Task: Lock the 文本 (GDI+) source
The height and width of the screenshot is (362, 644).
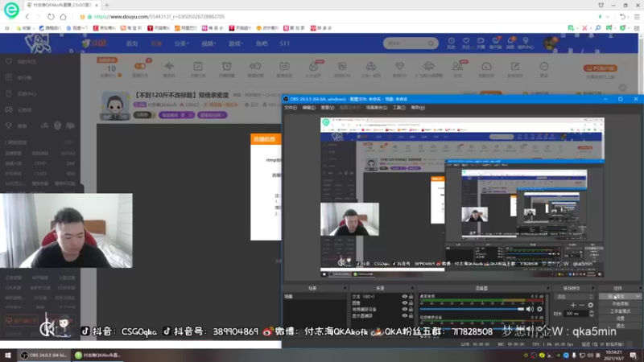Action: pyautogui.click(x=411, y=296)
